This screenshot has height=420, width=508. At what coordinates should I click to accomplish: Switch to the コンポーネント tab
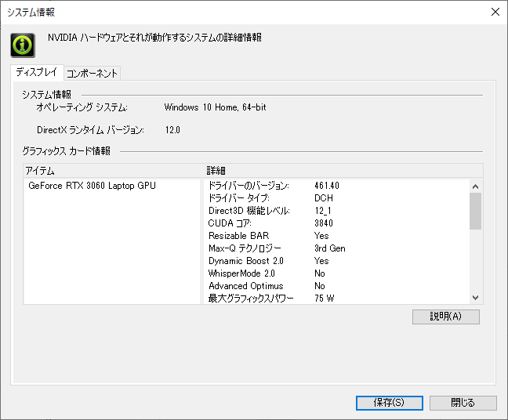click(x=92, y=73)
